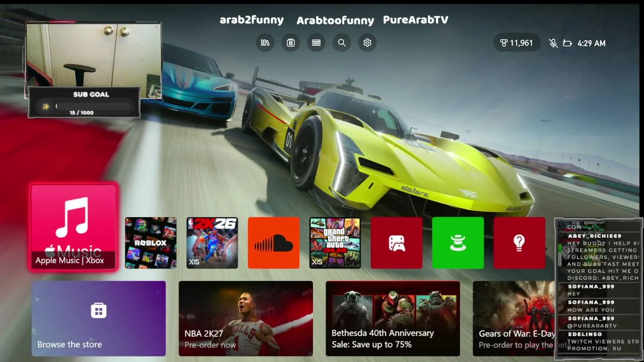Click the 15 / 1000 sub count
Screen dimensions: 644x362
[82, 113]
